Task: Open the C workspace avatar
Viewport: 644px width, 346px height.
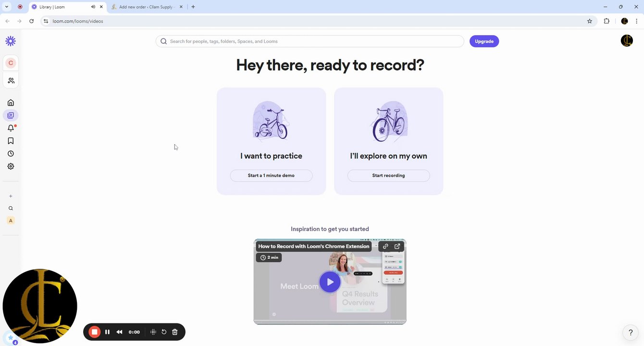Action: click(x=11, y=63)
